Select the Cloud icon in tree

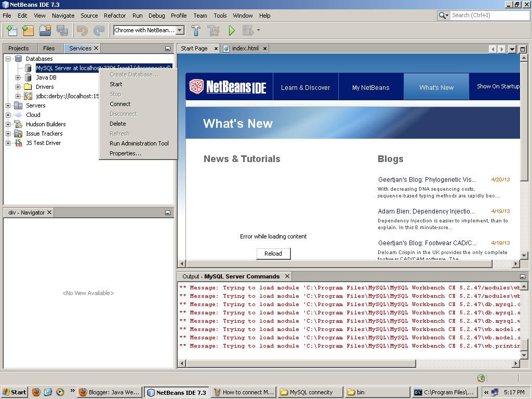click(18, 115)
